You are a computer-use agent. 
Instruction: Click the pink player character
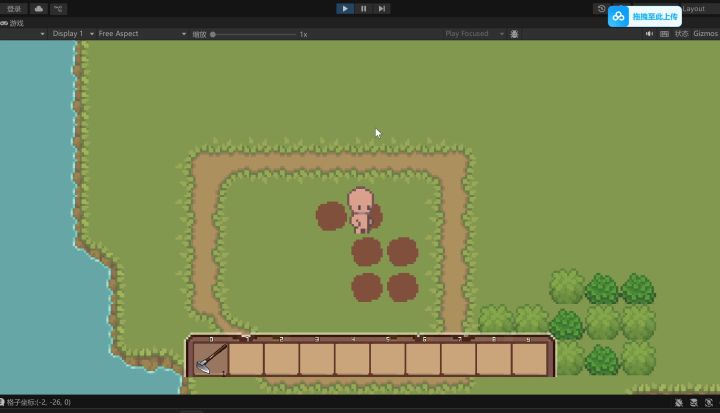(x=361, y=210)
